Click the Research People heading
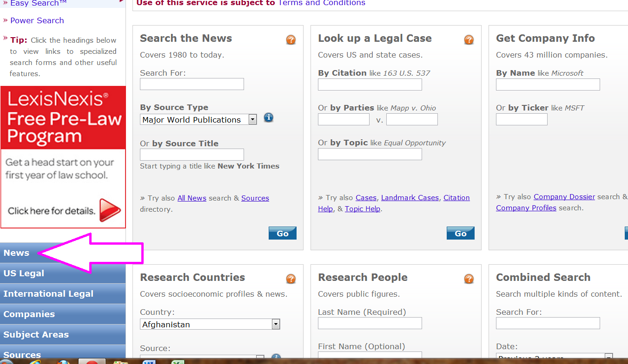 tap(363, 278)
